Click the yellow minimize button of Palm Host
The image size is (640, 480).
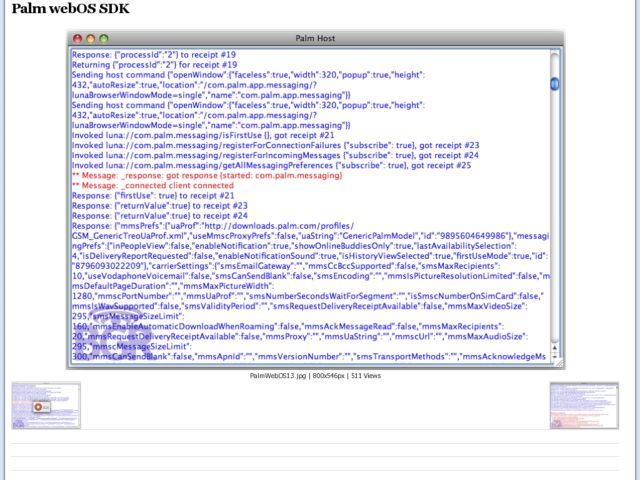coord(91,38)
